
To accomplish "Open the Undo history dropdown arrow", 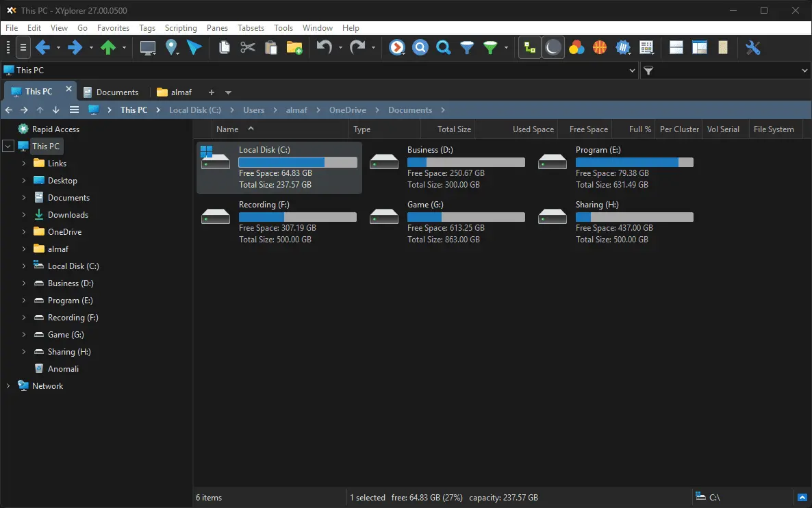I will coord(340,48).
